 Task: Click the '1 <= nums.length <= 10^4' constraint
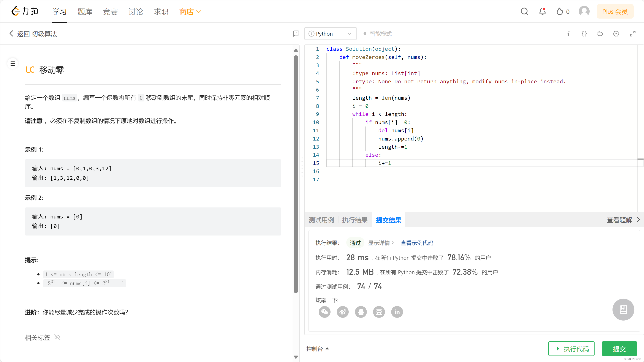click(78, 274)
